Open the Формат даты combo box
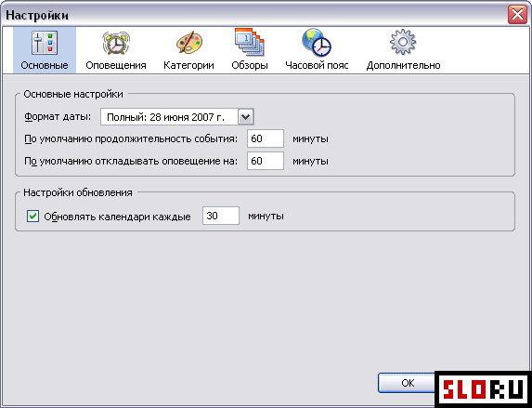 [x=177, y=117]
